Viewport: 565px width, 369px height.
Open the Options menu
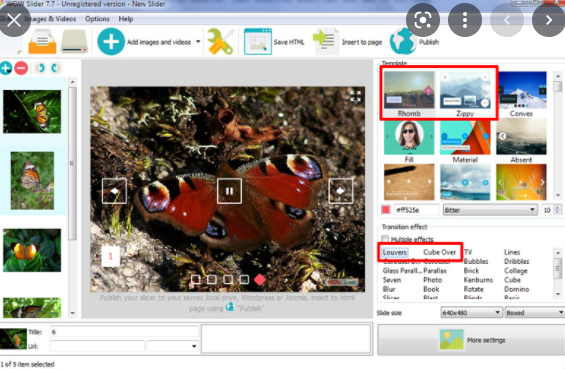pyautogui.click(x=97, y=19)
